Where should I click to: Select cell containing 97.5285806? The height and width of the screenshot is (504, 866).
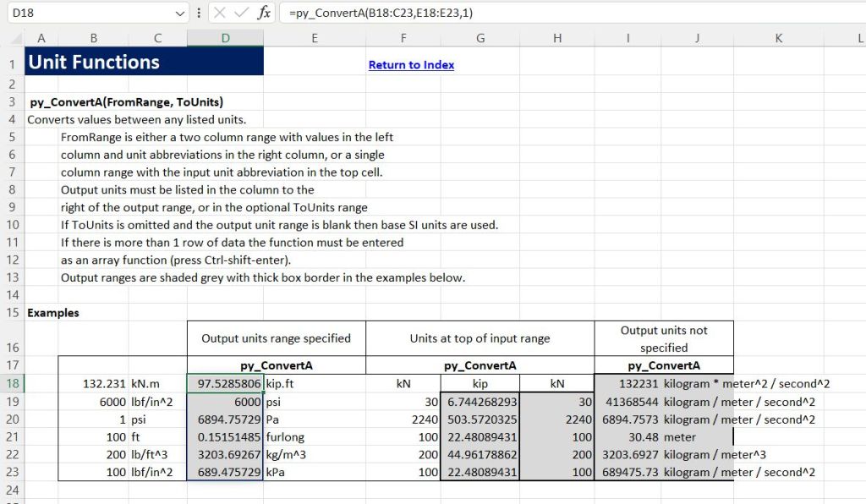click(225, 384)
